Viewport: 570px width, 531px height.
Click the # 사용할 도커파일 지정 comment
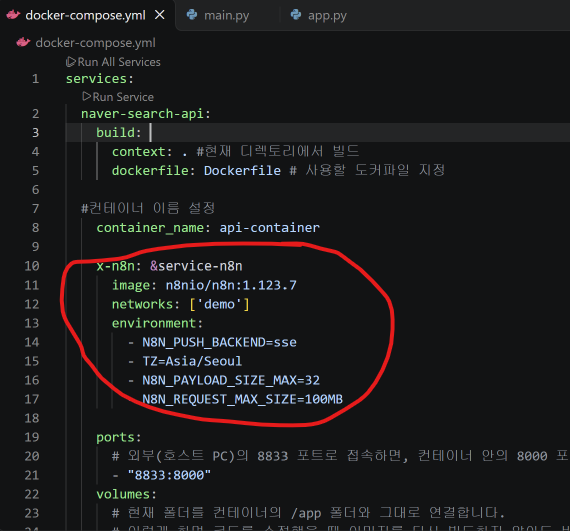[x=367, y=170]
